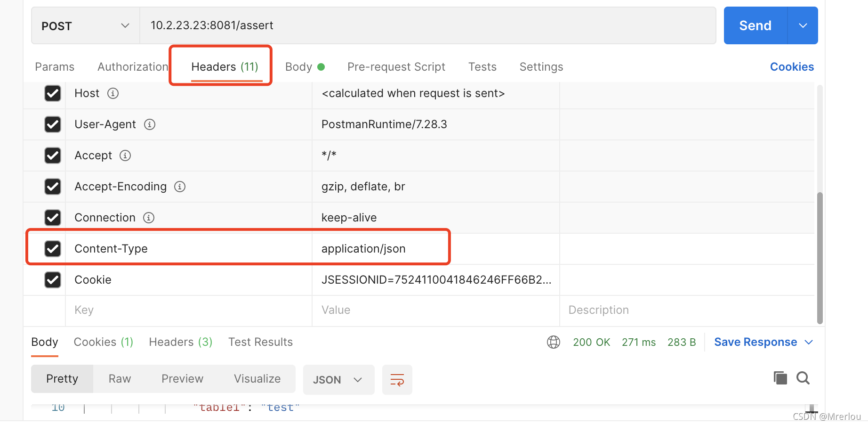Click the User-Agent info icon
This screenshot has height=425, width=868.
click(x=150, y=124)
